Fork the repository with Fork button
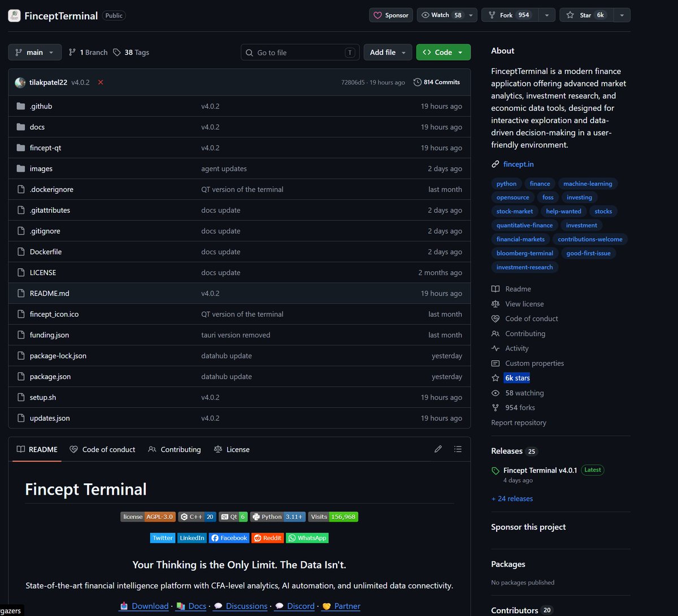Viewport: 678px width, 616px height. 510,15
